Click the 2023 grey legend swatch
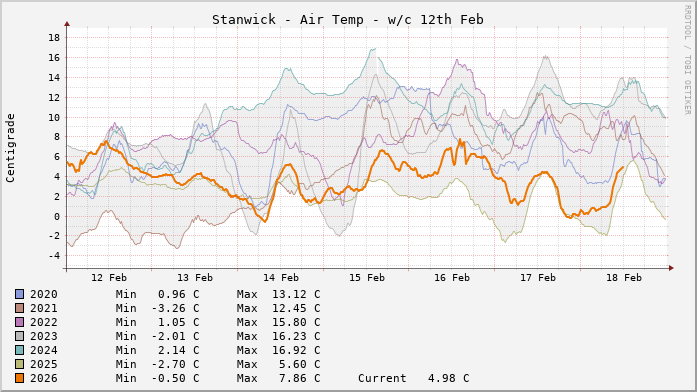Viewport: 697px width, 392px height. (20, 336)
